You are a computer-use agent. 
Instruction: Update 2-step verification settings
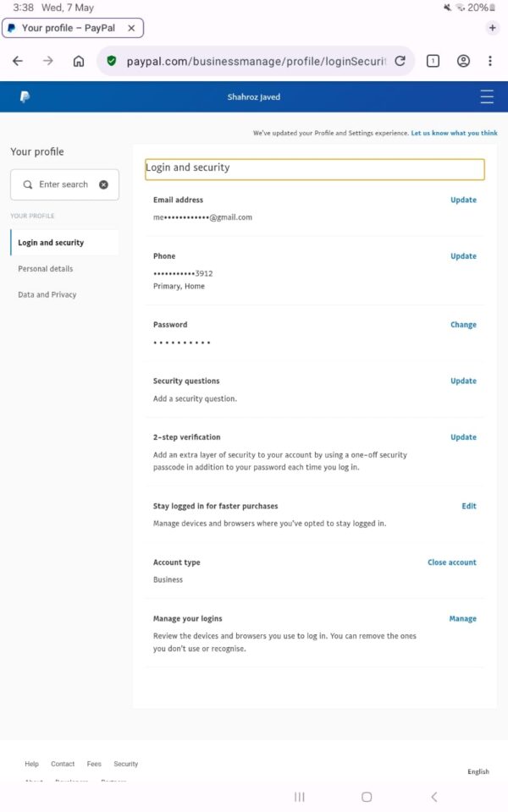point(463,437)
